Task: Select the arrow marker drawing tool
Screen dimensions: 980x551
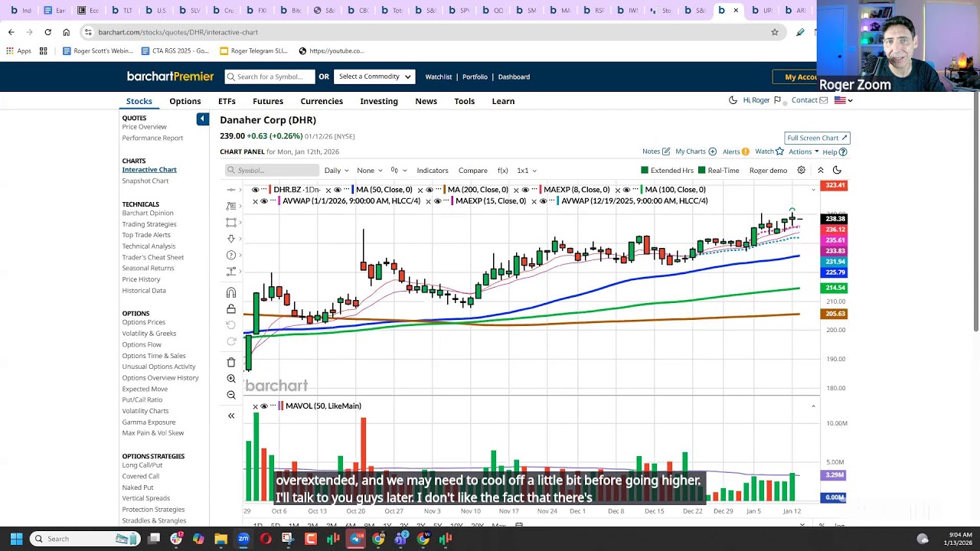Action: pos(231,239)
